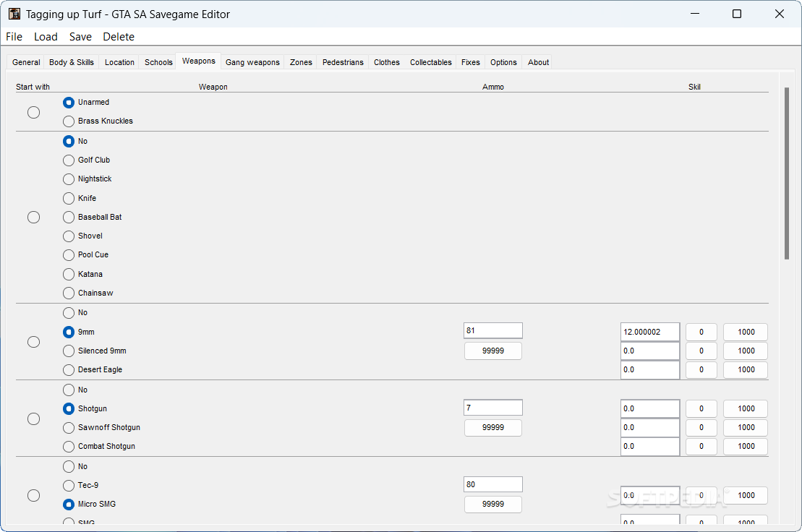Select the Weapons tab
The width and height of the screenshot is (802, 532).
[x=198, y=61]
